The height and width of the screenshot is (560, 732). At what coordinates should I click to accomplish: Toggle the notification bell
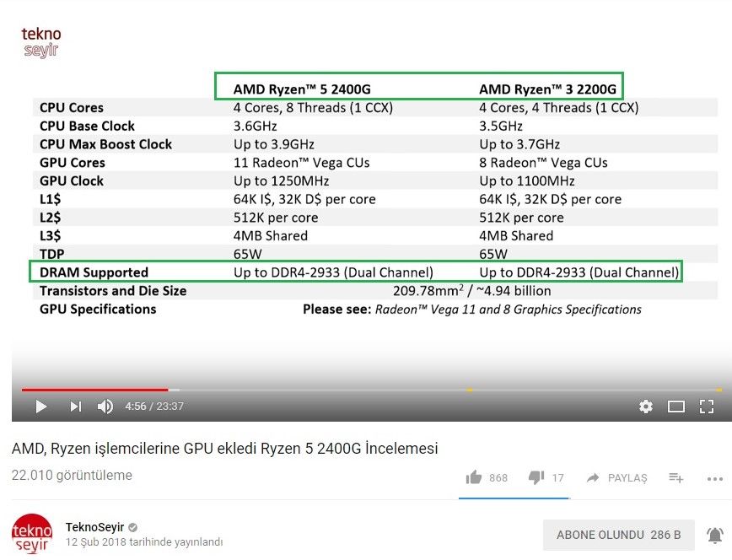[715, 535]
